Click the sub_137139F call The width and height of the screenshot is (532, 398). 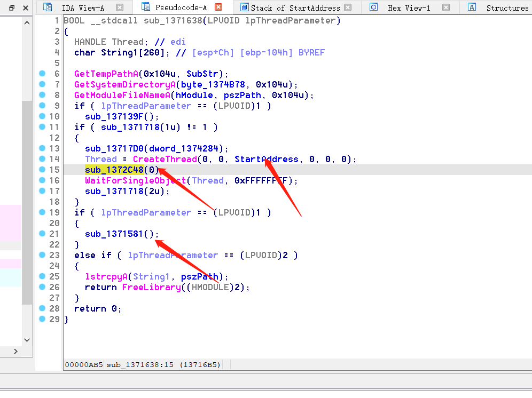point(114,117)
